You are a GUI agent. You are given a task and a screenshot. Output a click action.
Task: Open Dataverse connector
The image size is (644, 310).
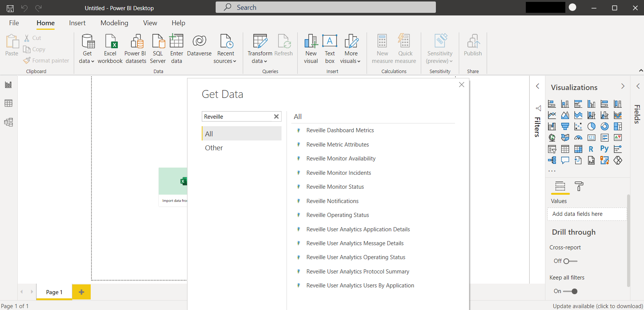[x=199, y=46]
